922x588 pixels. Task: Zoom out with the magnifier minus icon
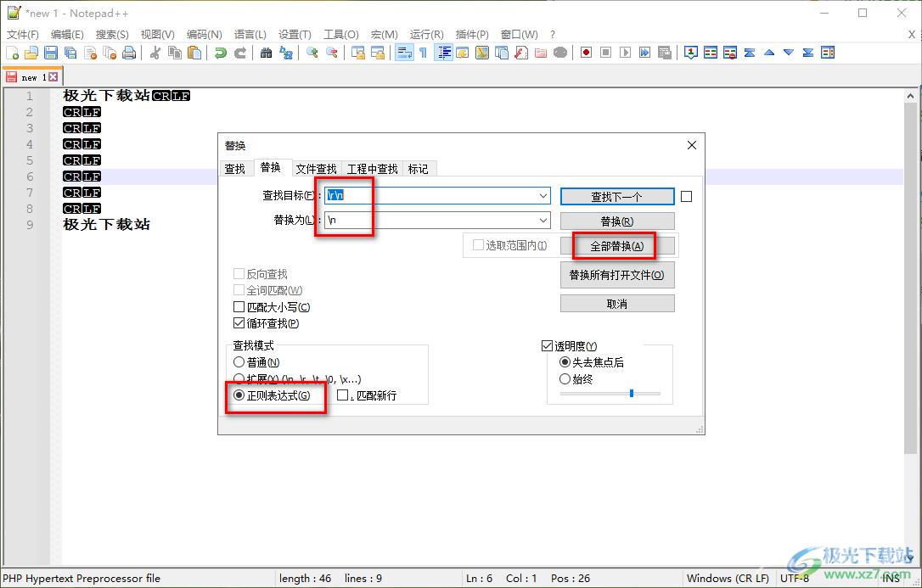(332, 53)
